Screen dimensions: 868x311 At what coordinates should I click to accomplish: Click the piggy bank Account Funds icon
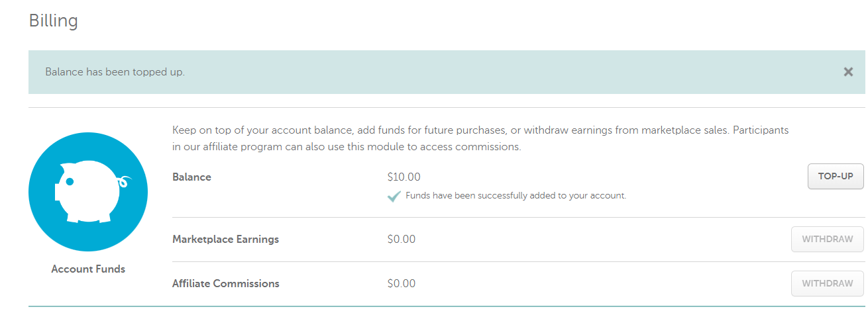pos(88,192)
